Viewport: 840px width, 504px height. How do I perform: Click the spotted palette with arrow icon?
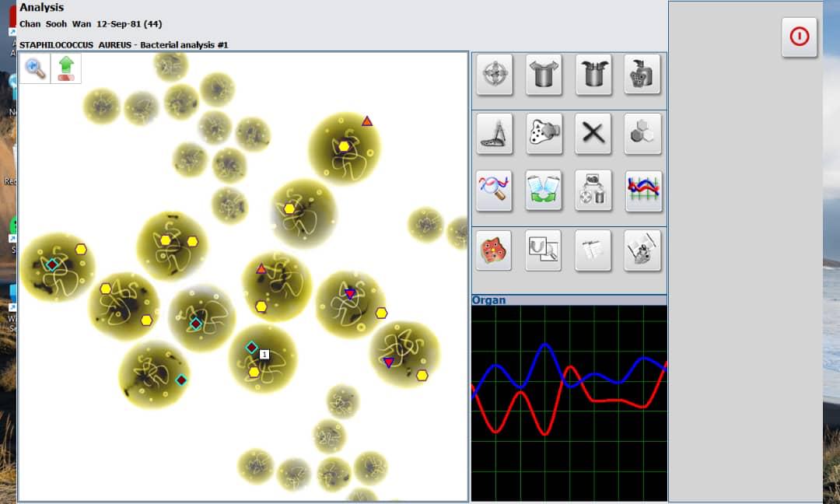click(x=544, y=134)
